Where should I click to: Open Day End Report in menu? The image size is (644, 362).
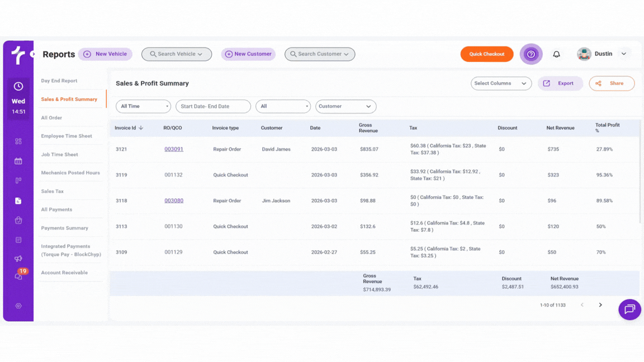(59, 81)
